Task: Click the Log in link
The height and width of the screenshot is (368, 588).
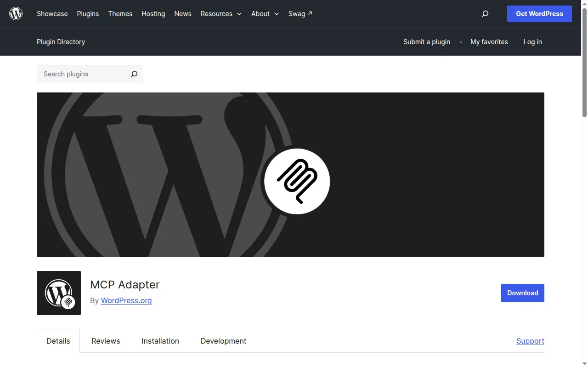Action: click(x=533, y=42)
